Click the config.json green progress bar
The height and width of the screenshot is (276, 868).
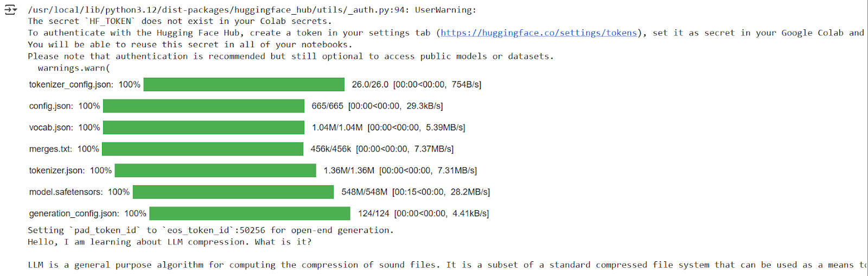203,106
